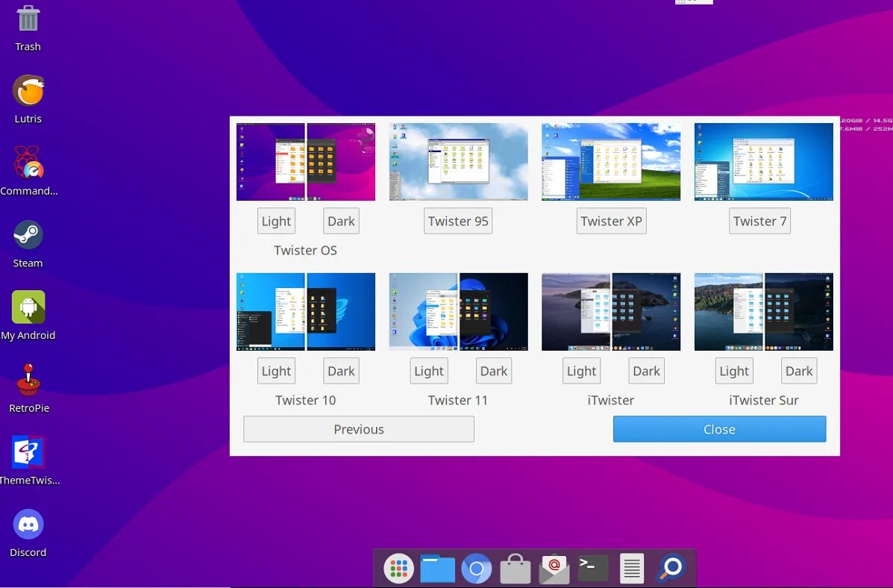Screen dimensions: 893x588
Task: Choose Light for Twister 11
Action: pyautogui.click(x=429, y=371)
